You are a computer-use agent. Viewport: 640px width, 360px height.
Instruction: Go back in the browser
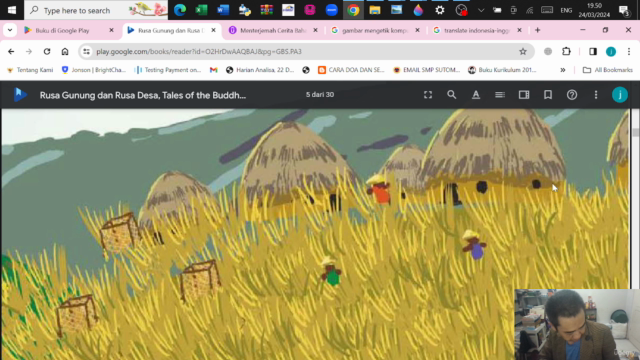click(11, 51)
